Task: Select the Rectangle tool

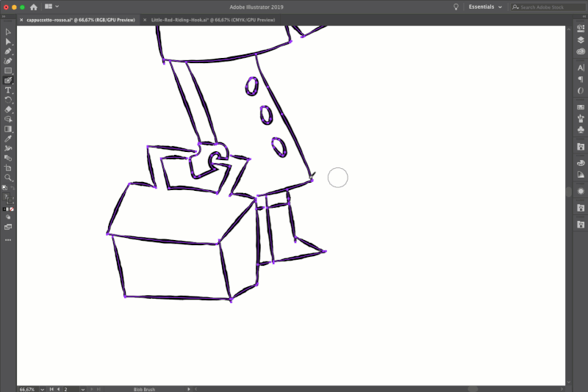Action: point(8,70)
